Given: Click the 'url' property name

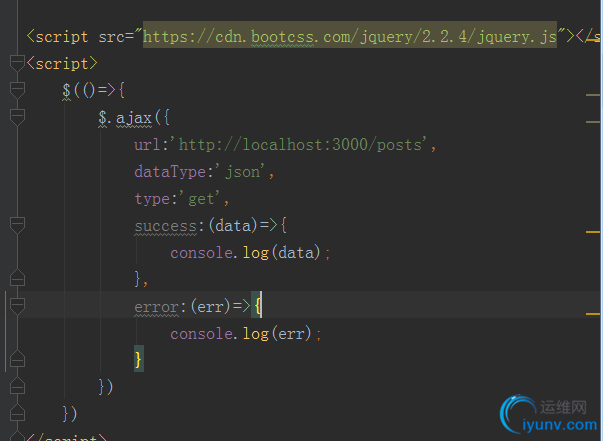Looking at the screenshot, I should pos(147,145).
